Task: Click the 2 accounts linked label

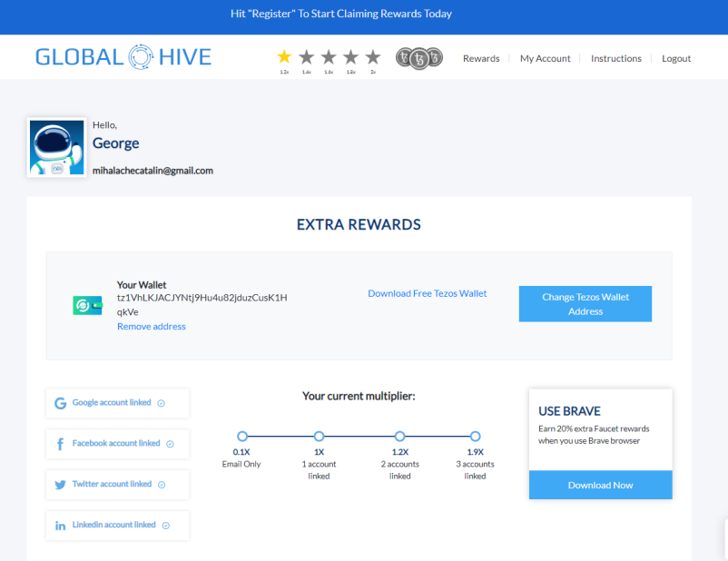Action: point(399,470)
